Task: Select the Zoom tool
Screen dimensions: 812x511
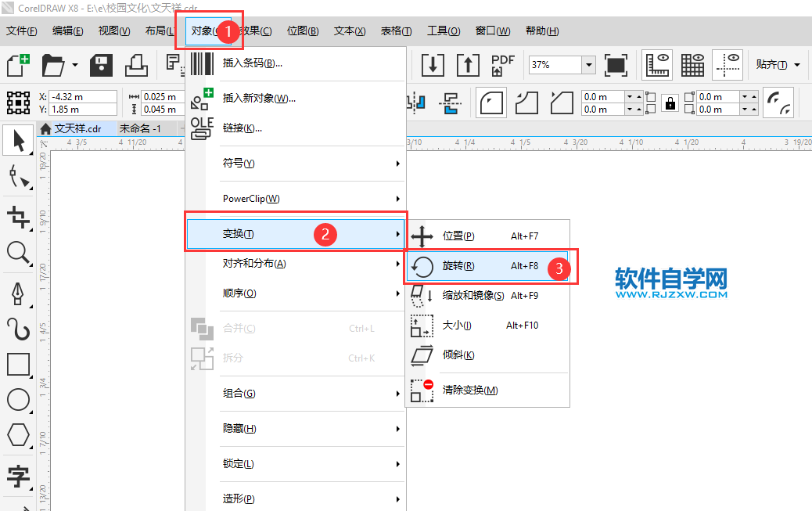Action: pyautogui.click(x=17, y=253)
